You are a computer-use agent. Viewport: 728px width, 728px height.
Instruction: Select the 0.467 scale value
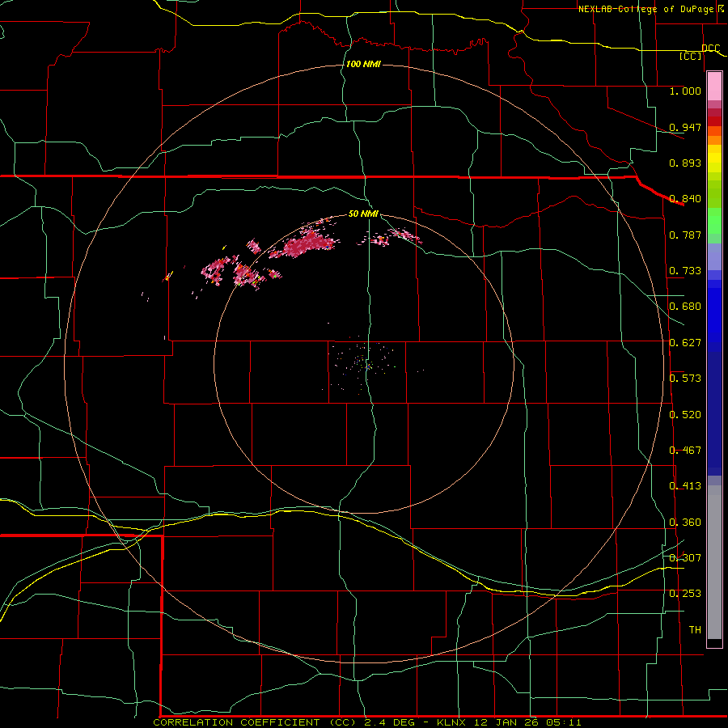pos(685,451)
